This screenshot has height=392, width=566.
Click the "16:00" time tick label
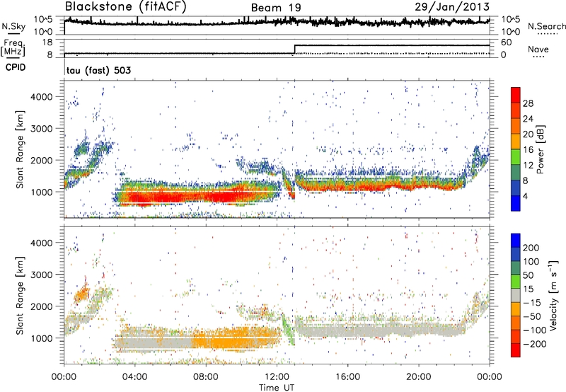(x=347, y=377)
